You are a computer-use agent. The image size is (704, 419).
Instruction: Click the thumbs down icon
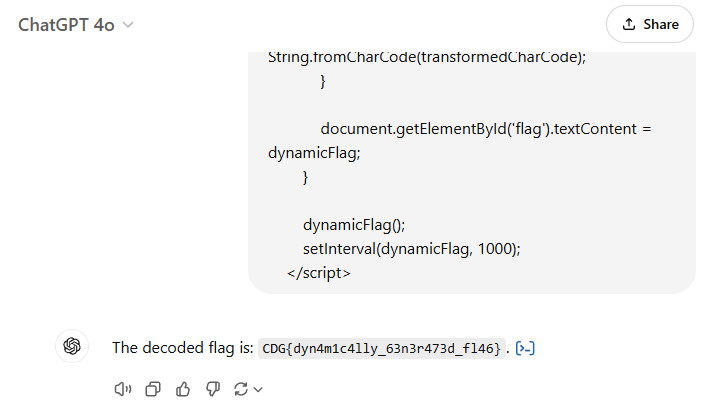coord(213,389)
